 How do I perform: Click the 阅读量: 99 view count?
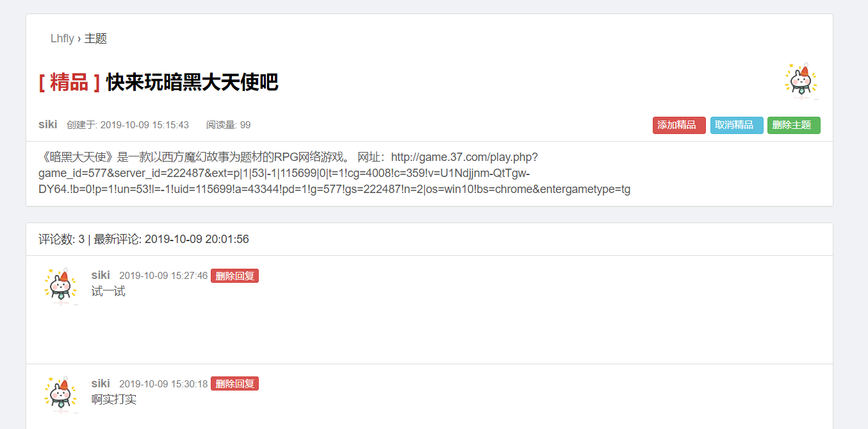(x=228, y=125)
